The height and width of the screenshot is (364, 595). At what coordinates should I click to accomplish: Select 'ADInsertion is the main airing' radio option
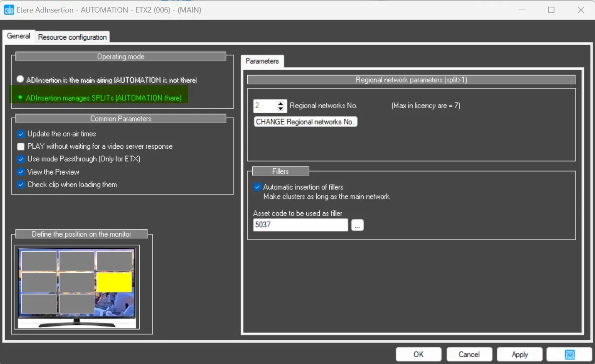(x=20, y=79)
